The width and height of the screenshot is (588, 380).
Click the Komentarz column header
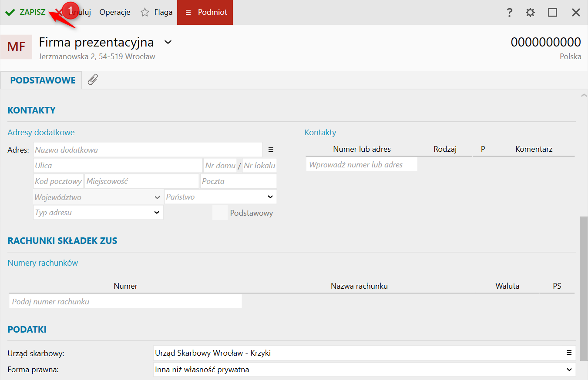(x=534, y=149)
